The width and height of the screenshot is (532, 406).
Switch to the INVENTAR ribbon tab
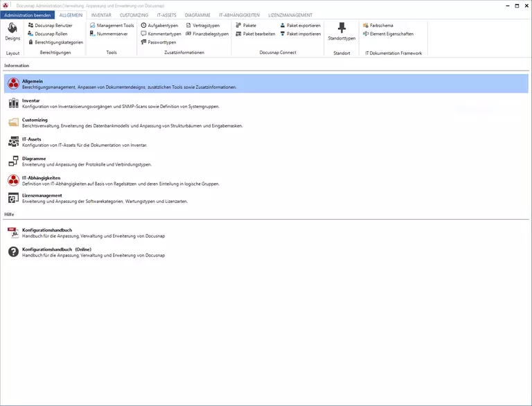point(101,15)
